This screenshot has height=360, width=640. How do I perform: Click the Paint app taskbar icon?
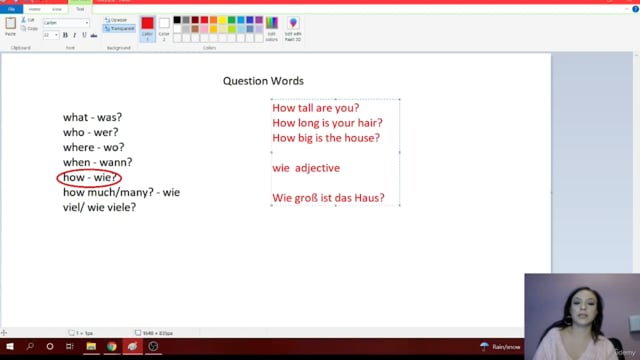point(132,347)
